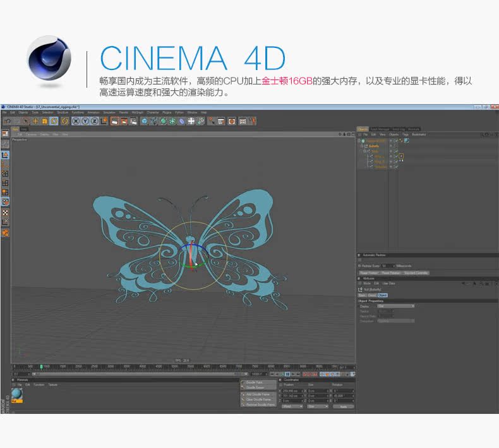Image resolution: width=499 pixels, height=448 pixels.
Task: Open the green array modeling icon
Action: pyautogui.click(x=172, y=121)
